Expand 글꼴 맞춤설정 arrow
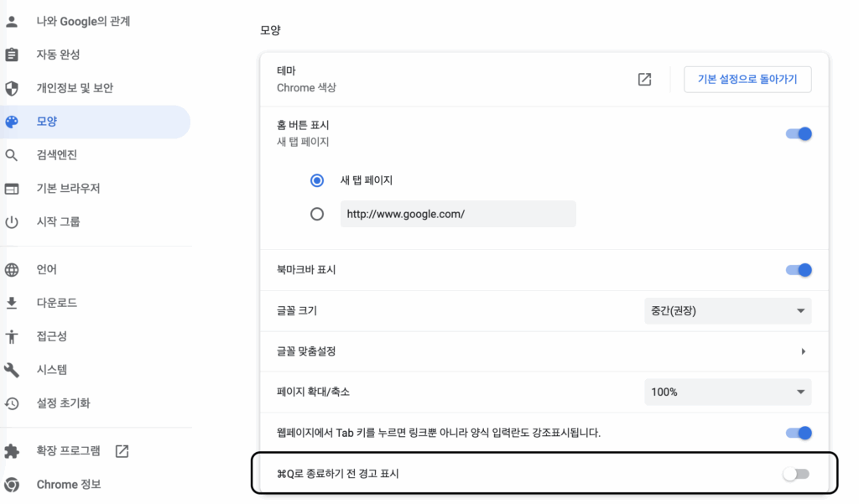 click(x=803, y=351)
